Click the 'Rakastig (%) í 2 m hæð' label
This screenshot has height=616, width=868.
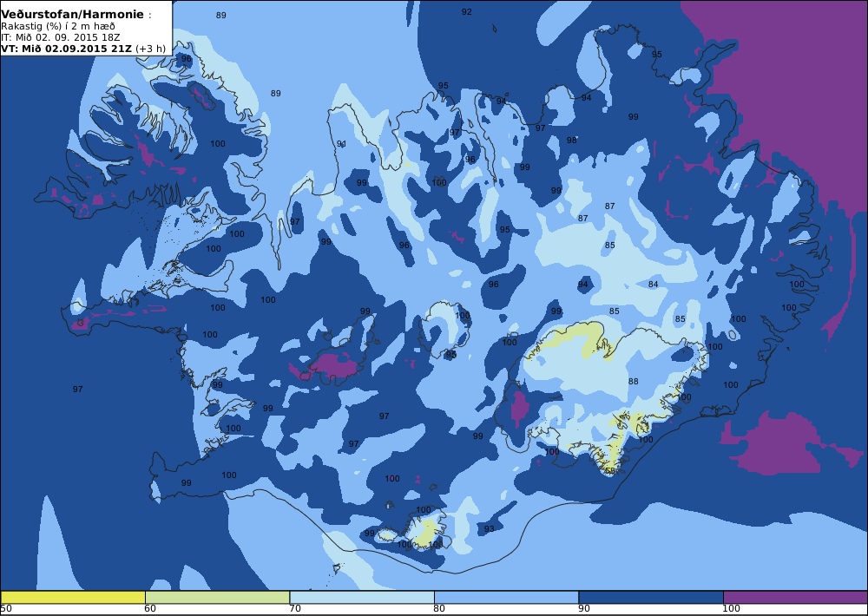coord(58,27)
